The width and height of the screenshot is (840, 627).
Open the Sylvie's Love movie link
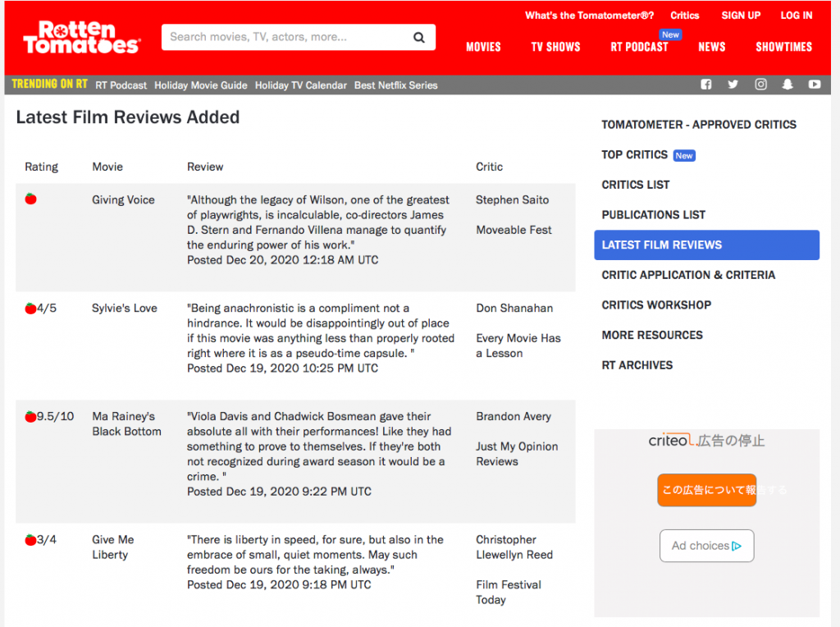124,308
